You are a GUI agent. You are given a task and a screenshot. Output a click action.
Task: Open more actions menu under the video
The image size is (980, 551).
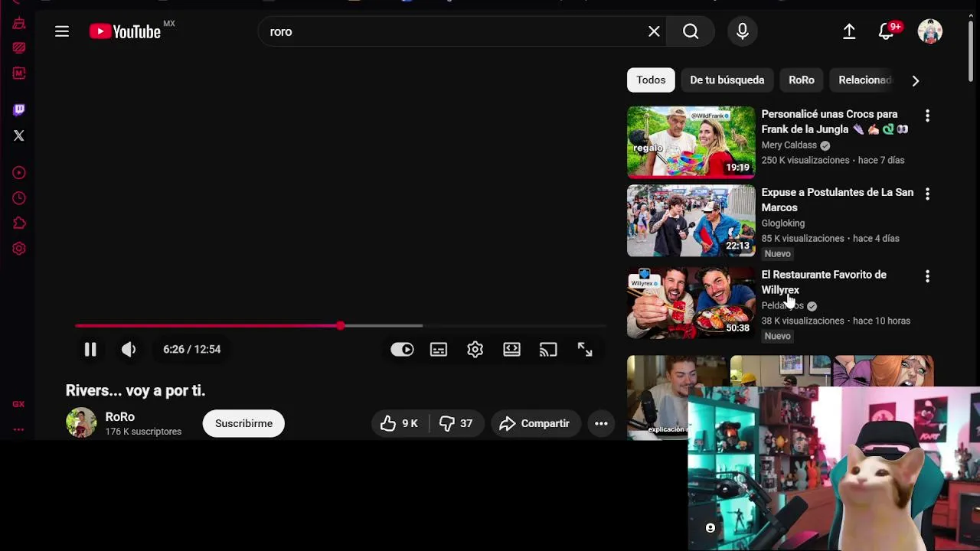click(x=601, y=423)
